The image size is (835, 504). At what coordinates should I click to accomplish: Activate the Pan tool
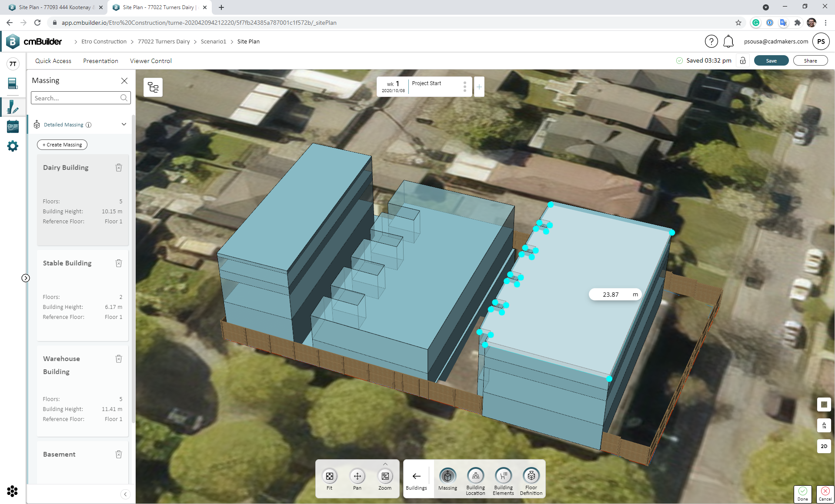click(x=357, y=476)
